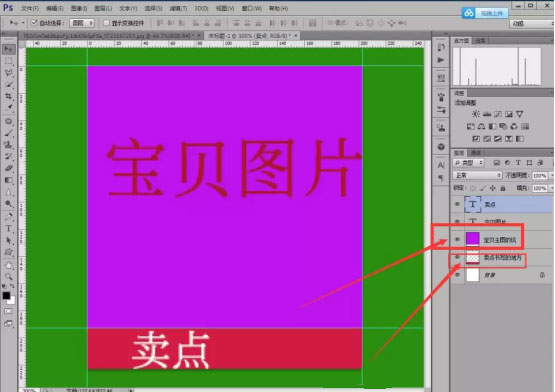Select the Shape tool in toolbox
The height and width of the screenshot is (392, 555).
point(8,252)
